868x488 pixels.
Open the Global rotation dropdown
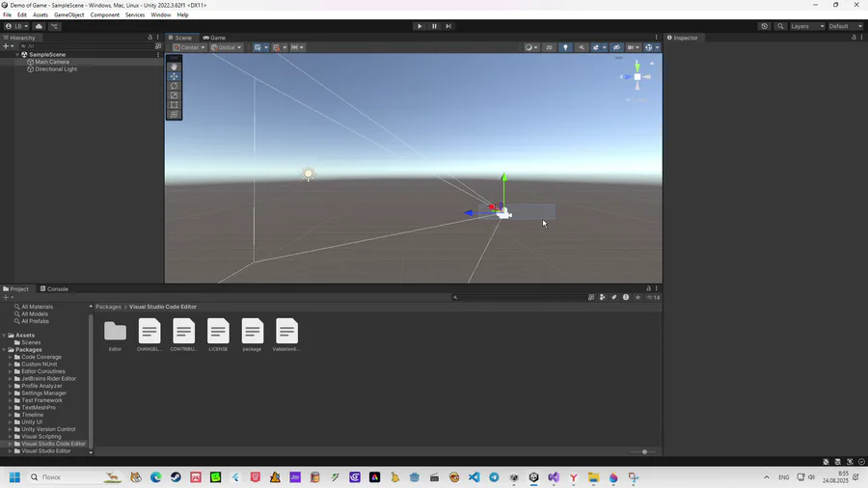pos(226,47)
